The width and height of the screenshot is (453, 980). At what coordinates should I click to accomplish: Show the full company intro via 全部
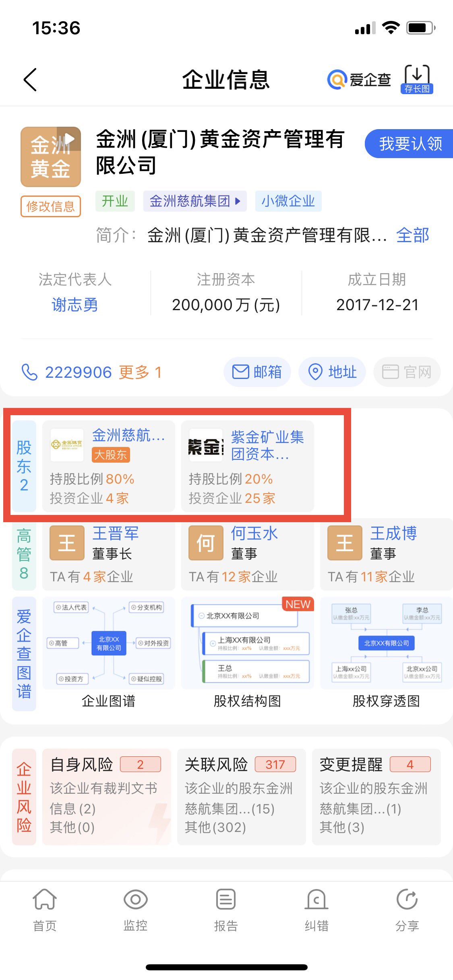point(413,235)
